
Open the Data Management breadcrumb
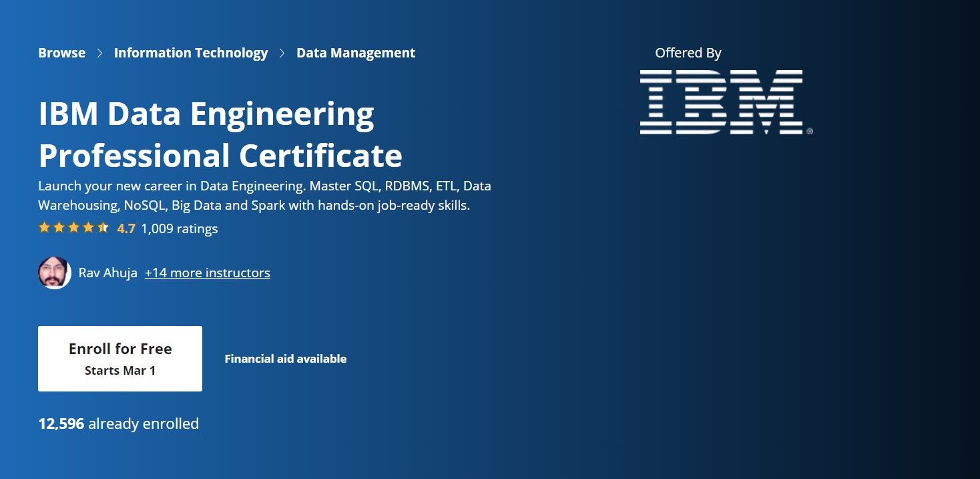(x=356, y=53)
